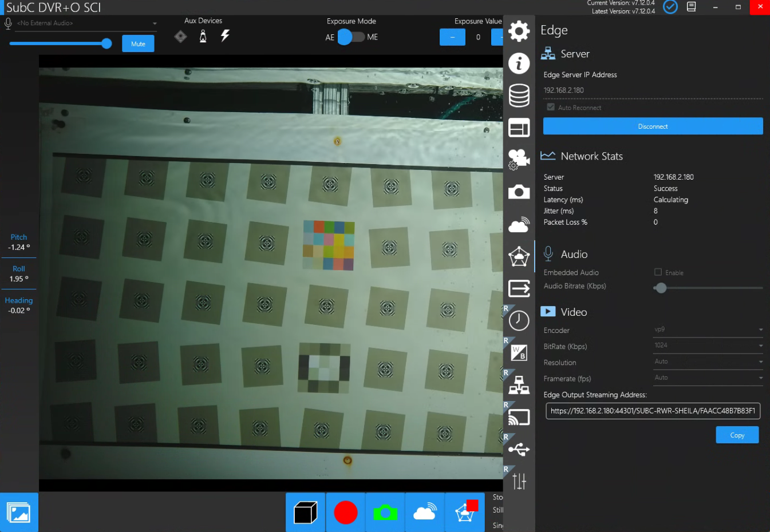Screen dimensions: 770x532
Task: Take a still with green camera icon
Action: click(385, 512)
